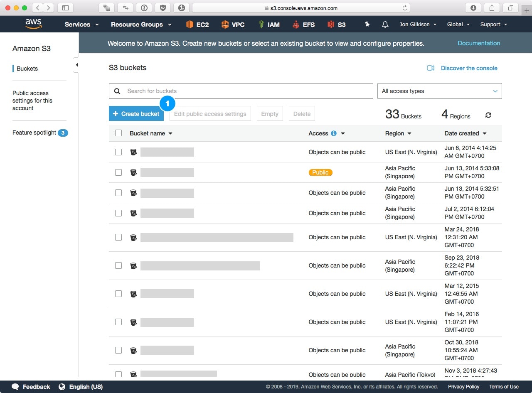Check the bucket created Oct 30, 2018

[x=118, y=350]
